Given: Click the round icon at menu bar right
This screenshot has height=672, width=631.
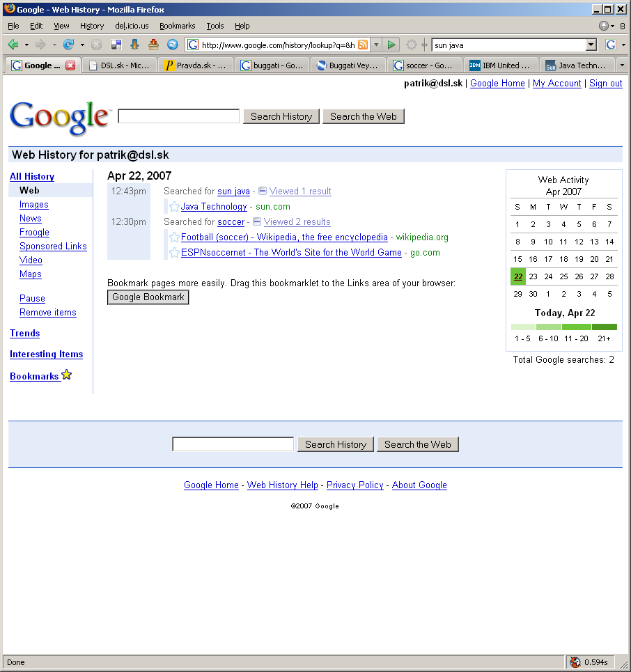Looking at the screenshot, I should point(604,26).
